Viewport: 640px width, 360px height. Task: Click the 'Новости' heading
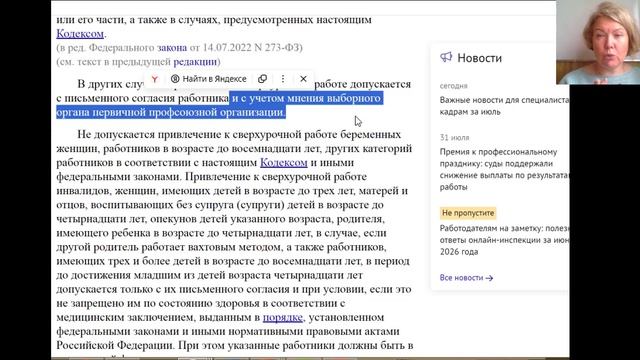point(480,58)
